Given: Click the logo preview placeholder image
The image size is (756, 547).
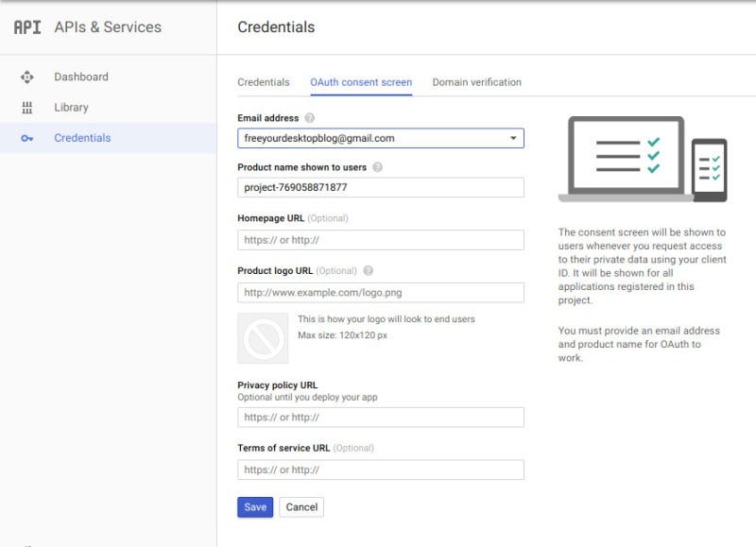Looking at the screenshot, I should click(263, 338).
